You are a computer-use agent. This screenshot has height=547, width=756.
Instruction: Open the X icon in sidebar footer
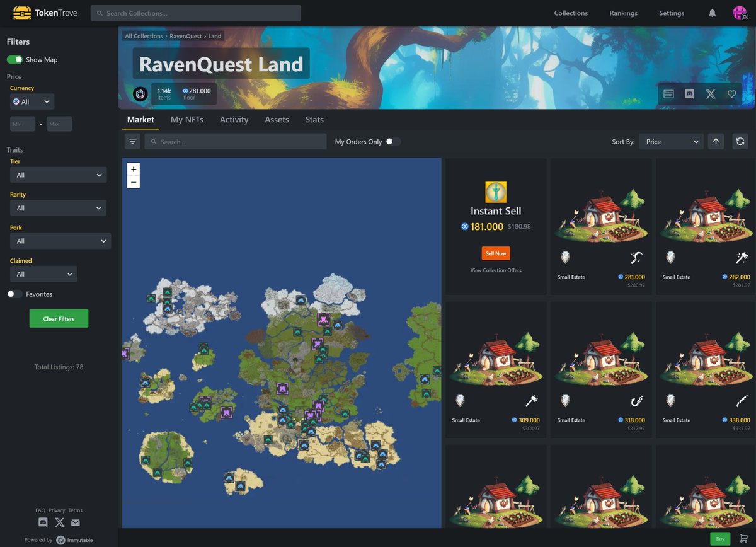pos(60,522)
